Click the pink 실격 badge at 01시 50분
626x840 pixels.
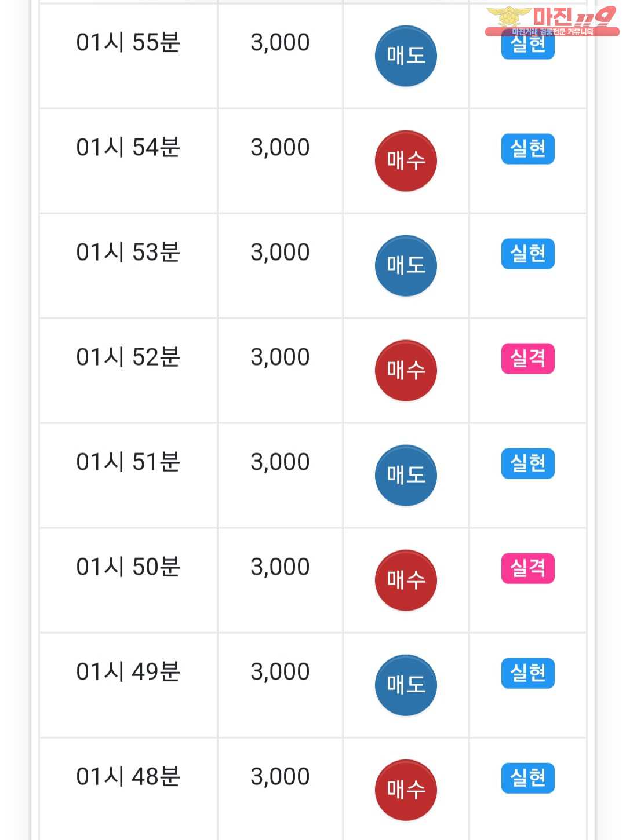tap(527, 568)
